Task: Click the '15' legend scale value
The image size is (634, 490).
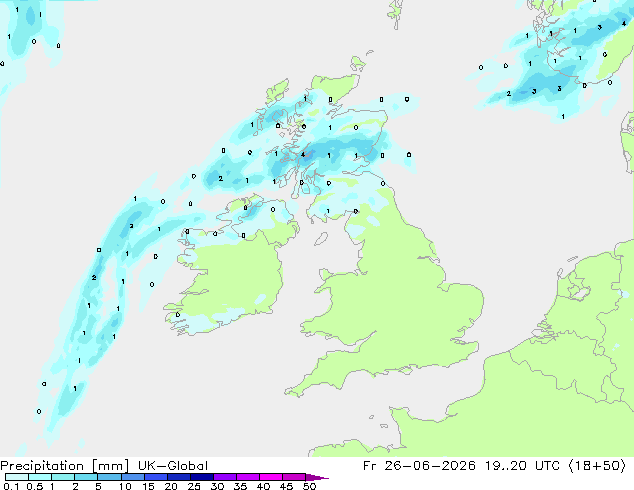Action: click(148, 486)
